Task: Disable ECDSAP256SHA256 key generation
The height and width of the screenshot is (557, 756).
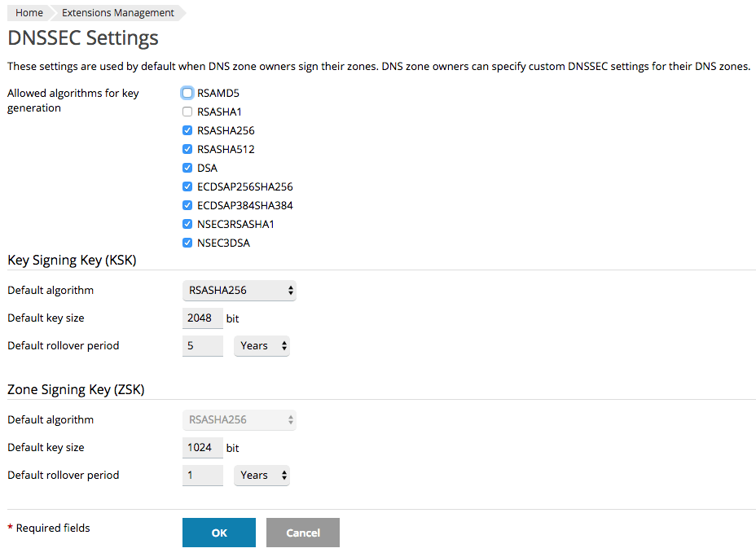Action: point(187,186)
